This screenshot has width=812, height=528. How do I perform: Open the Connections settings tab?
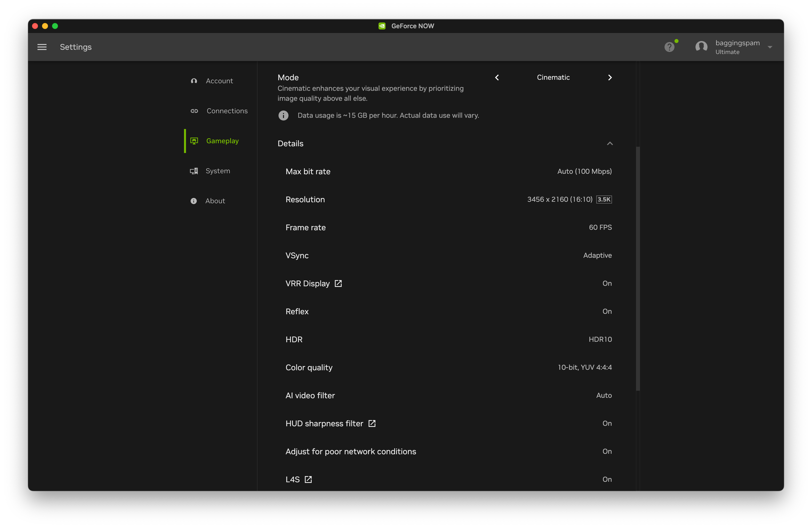tap(227, 111)
